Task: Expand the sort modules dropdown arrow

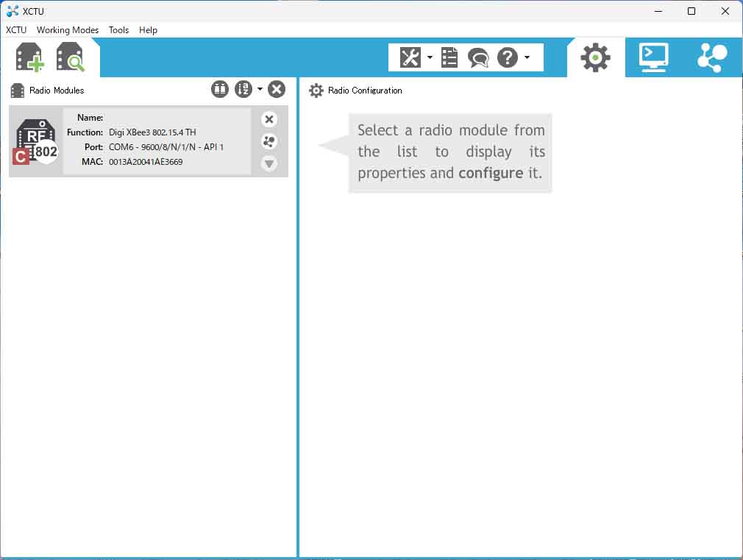Action: pos(260,88)
